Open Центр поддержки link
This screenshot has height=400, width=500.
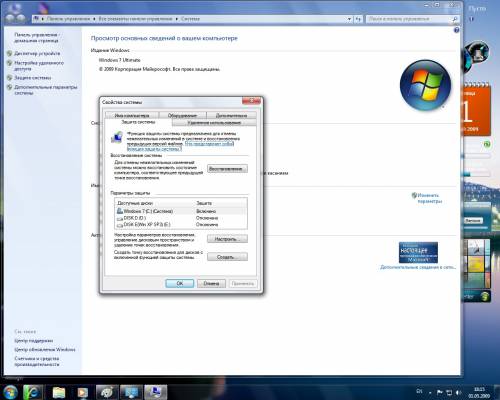(x=34, y=341)
